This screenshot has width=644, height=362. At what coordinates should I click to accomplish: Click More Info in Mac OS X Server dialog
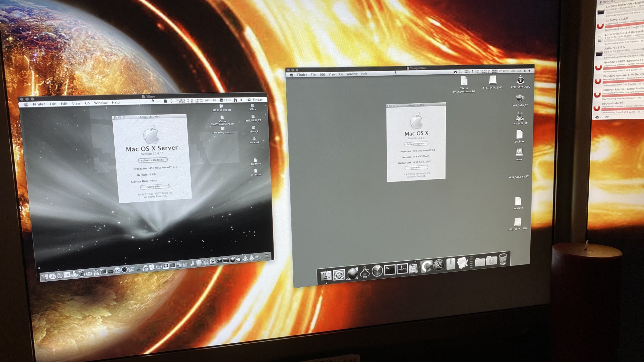pyautogui.click(x=155, y=187)
